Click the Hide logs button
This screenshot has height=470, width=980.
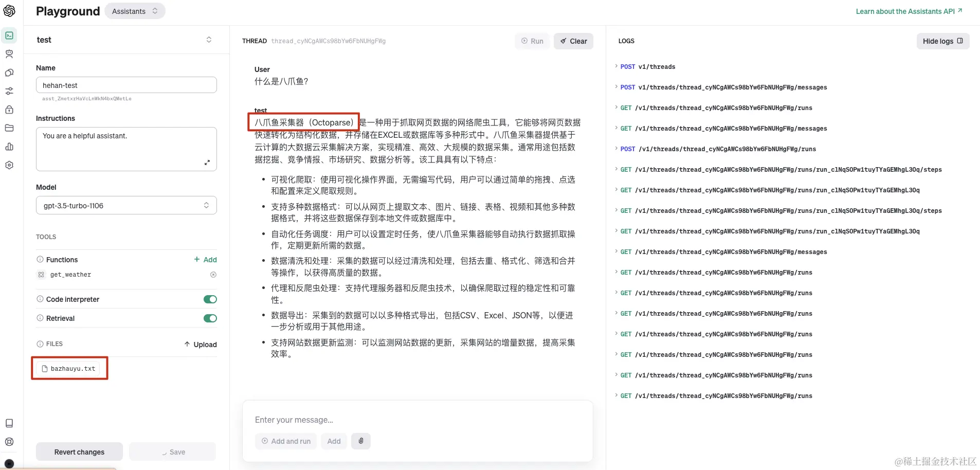(943, 41)
